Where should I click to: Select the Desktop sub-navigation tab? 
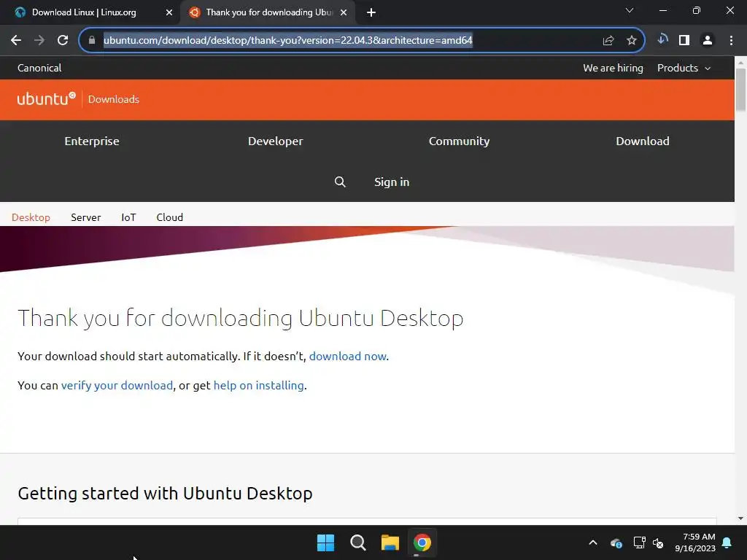point(31,217)
